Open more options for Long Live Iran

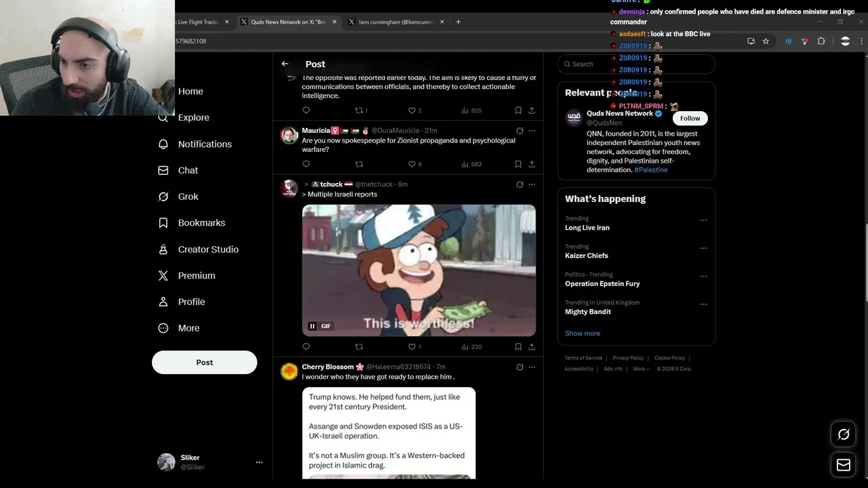point(703,220)
